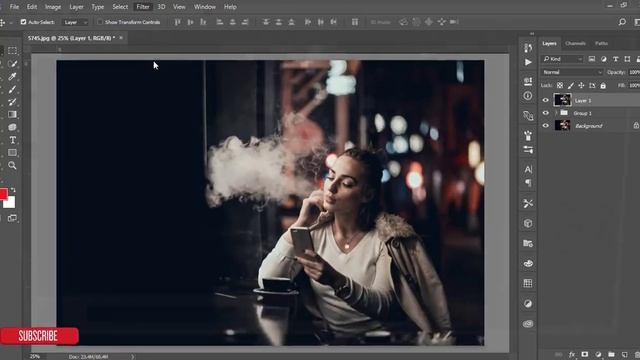Hide Layer 1 with its eye icon
Viewport: 640px width, 360px height.
pos(546,100)
